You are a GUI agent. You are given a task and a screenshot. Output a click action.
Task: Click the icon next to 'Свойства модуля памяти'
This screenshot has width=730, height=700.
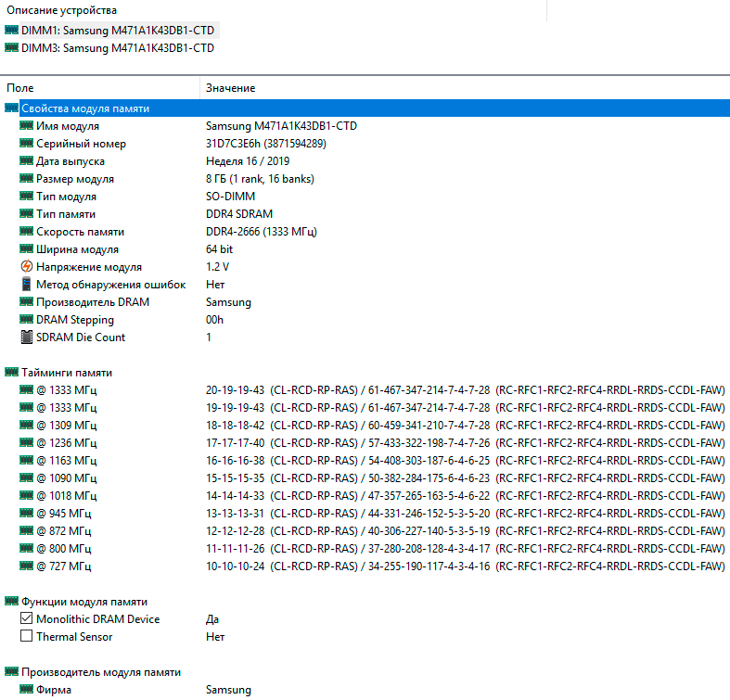click(x=12, y=108)
